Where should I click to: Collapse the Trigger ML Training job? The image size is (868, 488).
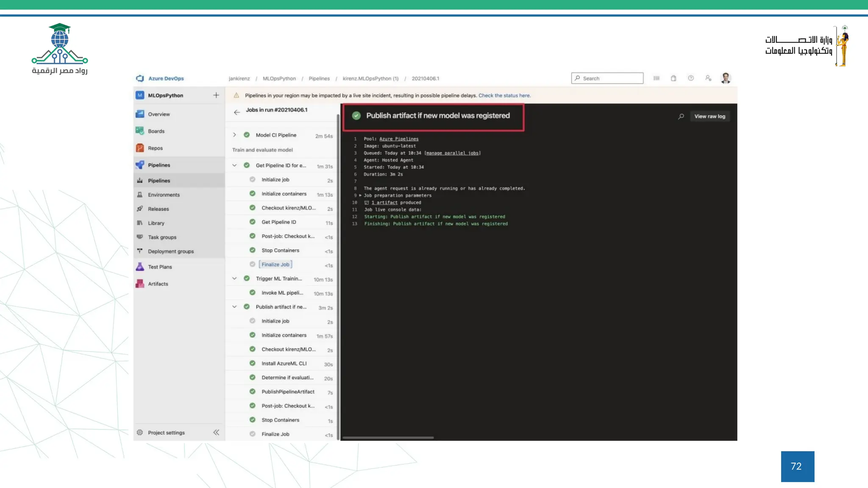point(234,279)
